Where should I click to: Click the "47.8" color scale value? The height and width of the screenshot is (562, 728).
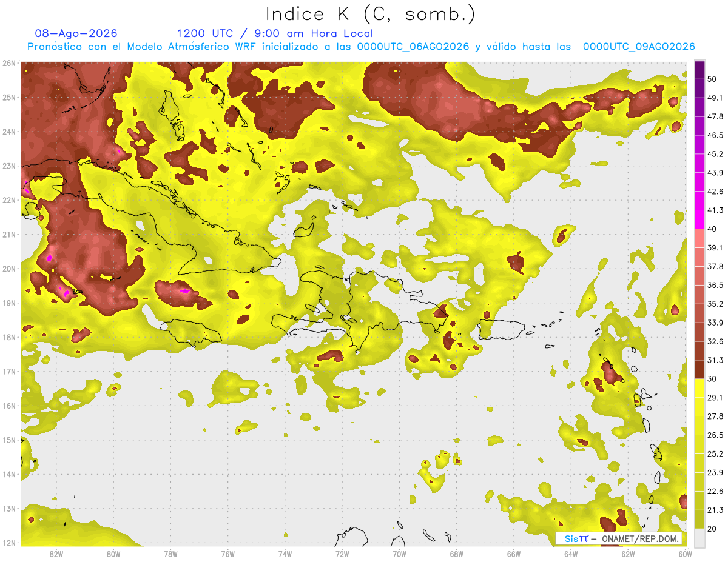click(x=715, y=116)
